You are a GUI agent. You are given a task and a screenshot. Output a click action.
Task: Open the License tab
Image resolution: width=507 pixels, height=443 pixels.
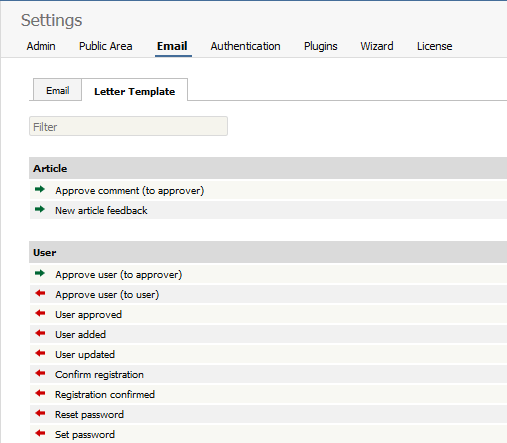tap(435, 46)
